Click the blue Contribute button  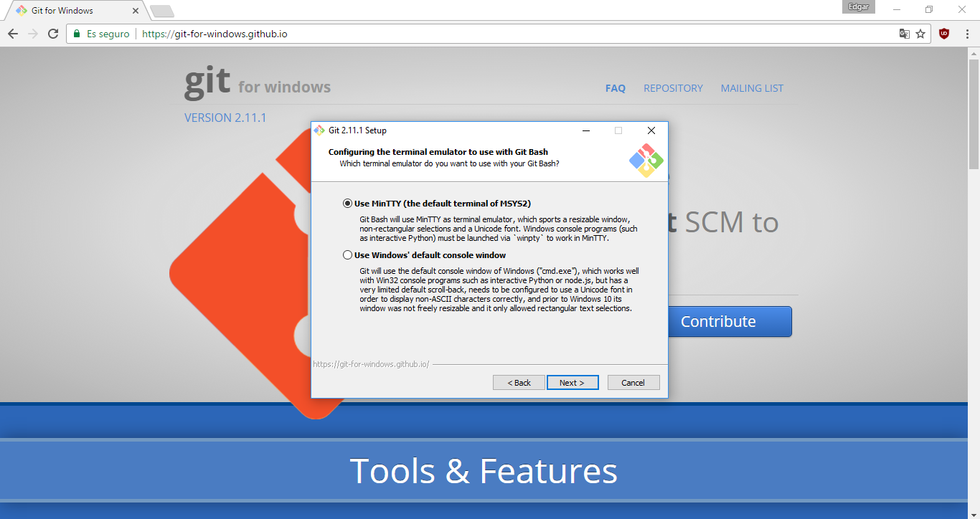(730, 321)
